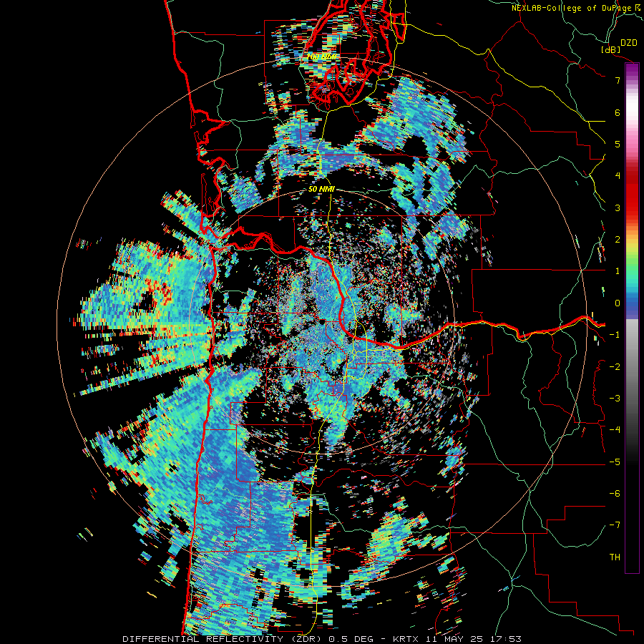Click the [dB] unit label
This screenshot has width=644, height=644.
(611, 49)
